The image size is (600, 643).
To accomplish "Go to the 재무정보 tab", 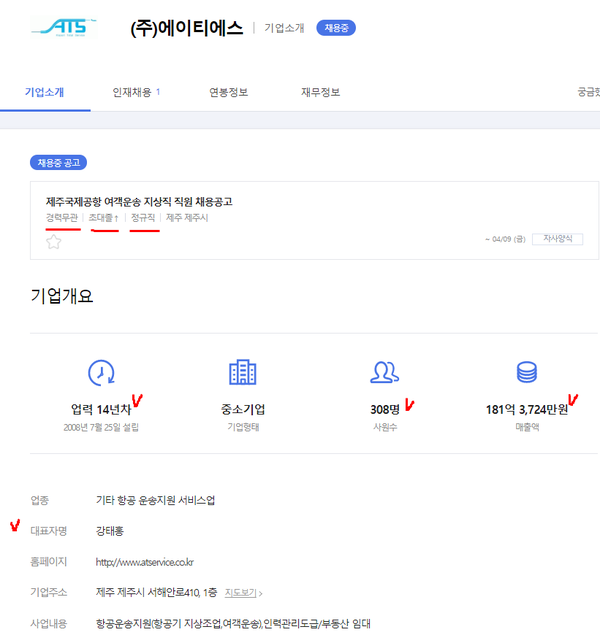I will point(320,92).
